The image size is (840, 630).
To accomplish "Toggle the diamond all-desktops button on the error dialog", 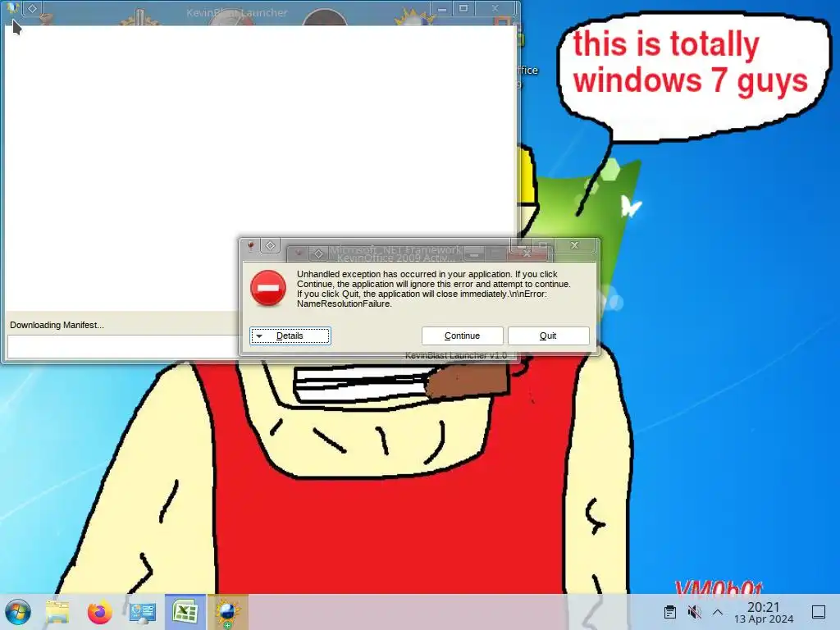I will click(x=270, y=246).
